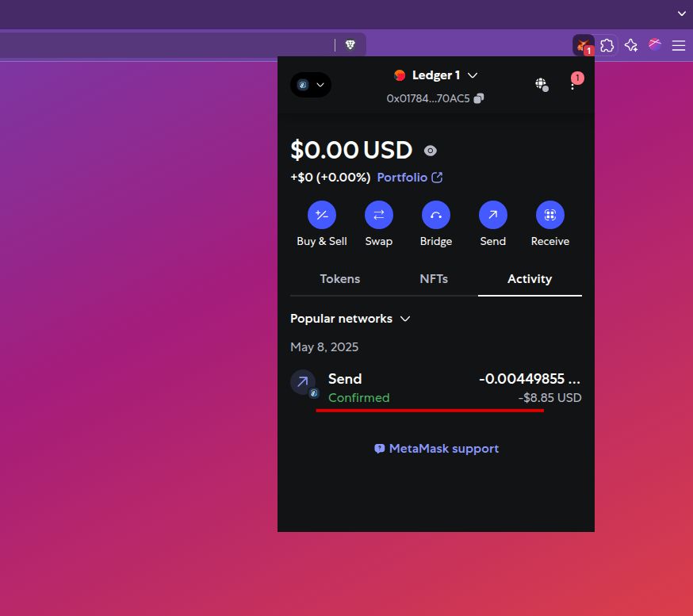The image size is (693, 616).
Task: Expand the Popular networks filter
Action: tap(350, 319)
